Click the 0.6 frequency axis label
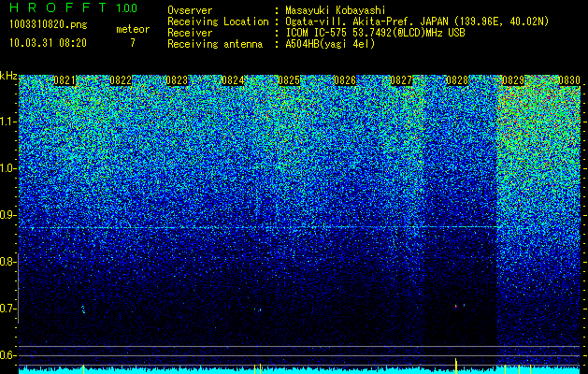Screen dimensions: 588x374 [x=7, y=355]
